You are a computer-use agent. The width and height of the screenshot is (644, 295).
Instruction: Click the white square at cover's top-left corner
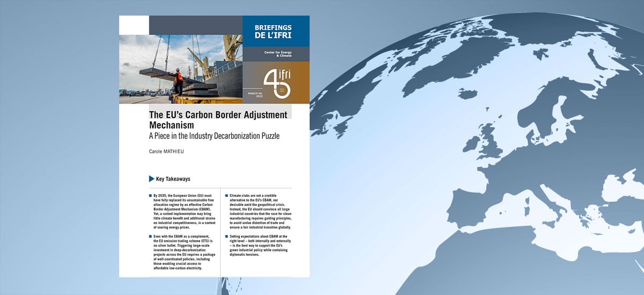point(134,25)
